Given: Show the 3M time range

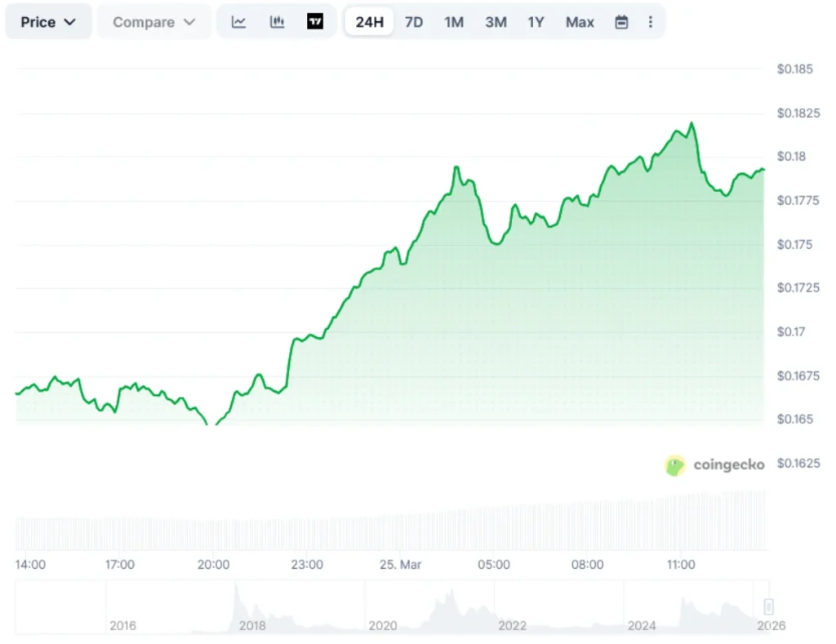Looking at the screenshot, I should (496, 22).
